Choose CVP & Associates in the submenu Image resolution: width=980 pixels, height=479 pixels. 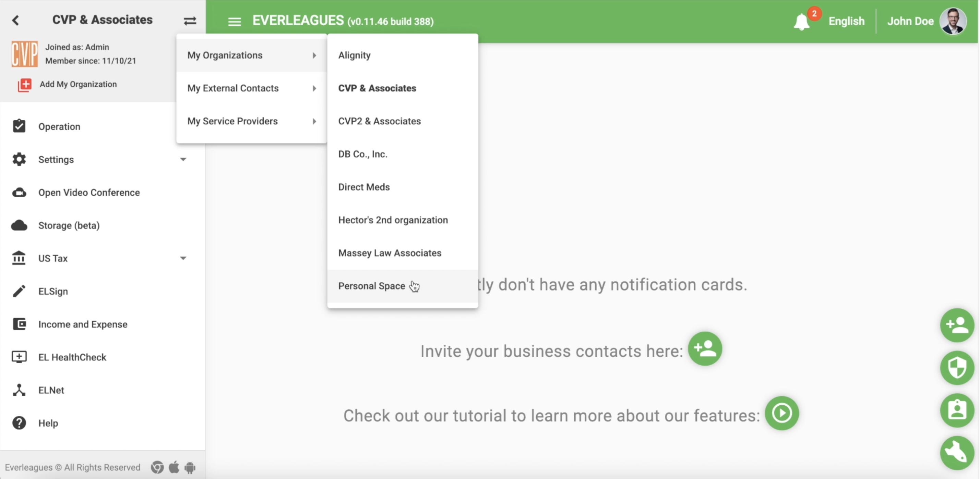[x=403, y=89]
